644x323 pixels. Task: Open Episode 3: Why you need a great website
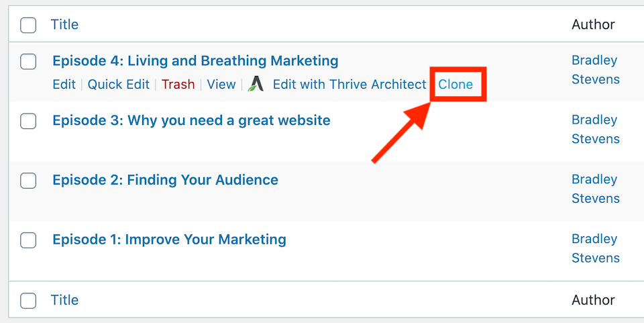[191, 120]
